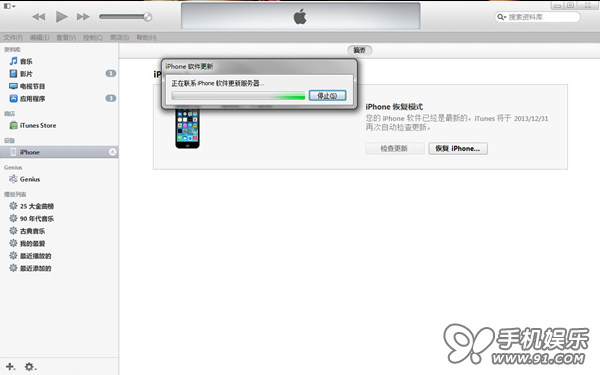The width and height of the screenshot is (600, 375).
Task: Open the 控制(C) menu
Action: coord(93,37)
